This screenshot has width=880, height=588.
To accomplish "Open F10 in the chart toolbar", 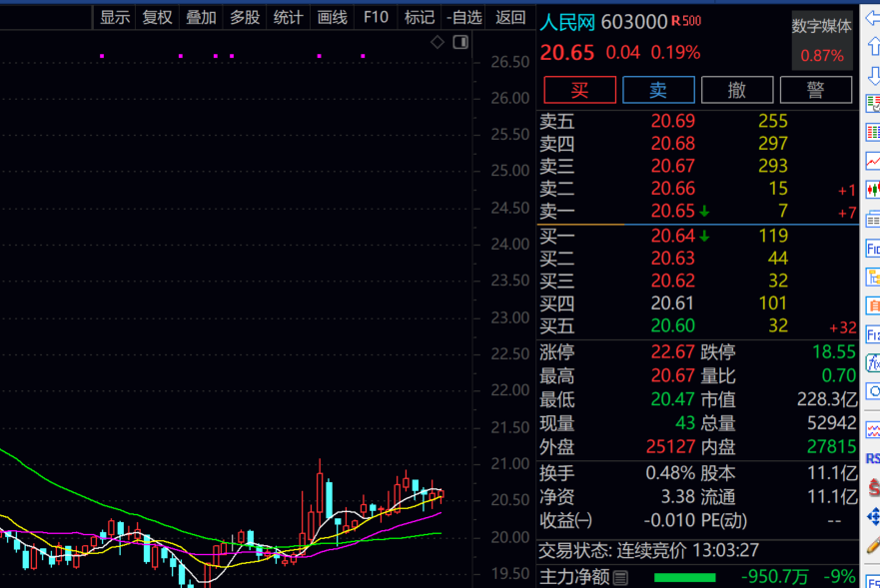I will click(376, 17).
